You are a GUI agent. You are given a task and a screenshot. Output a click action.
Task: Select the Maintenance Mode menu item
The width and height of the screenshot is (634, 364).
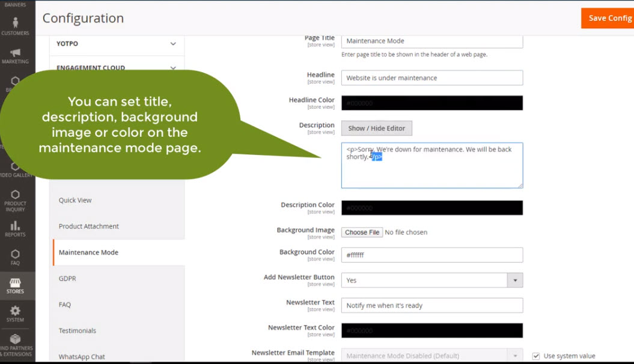pos(88,252)
